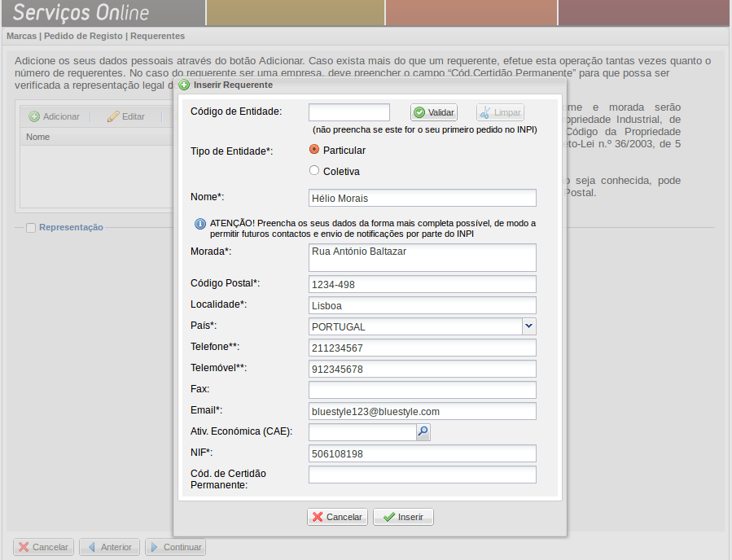The image size is (732, 560).
Task: Click the empty Fax input field
Action: pos(422,390)
